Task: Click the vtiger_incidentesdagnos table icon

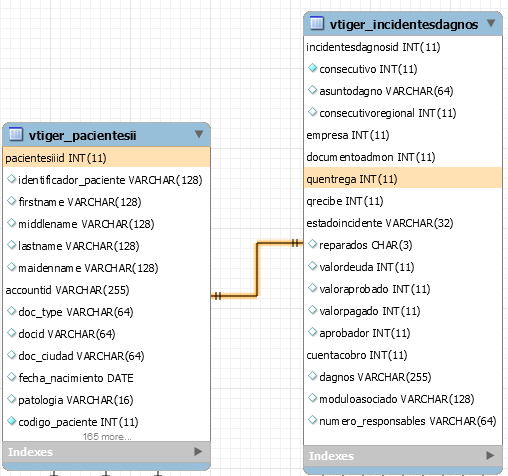Action: (x=317, y=23)
